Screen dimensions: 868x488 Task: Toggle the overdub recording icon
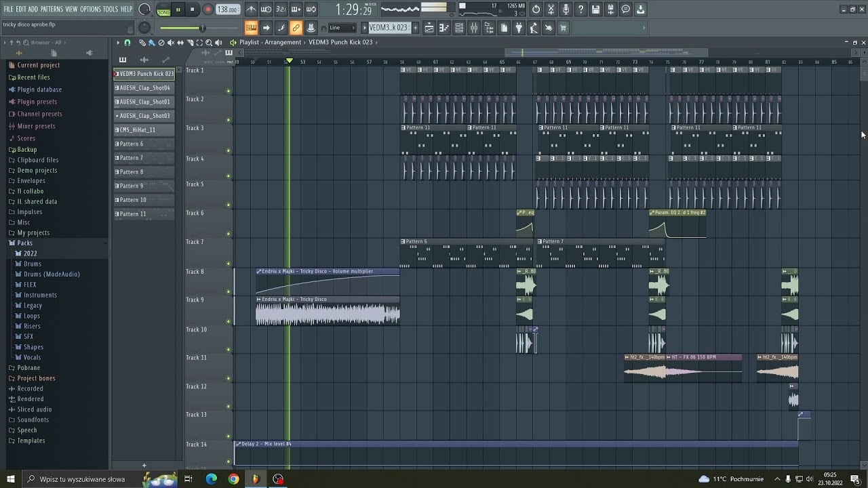tap(296, 9)
